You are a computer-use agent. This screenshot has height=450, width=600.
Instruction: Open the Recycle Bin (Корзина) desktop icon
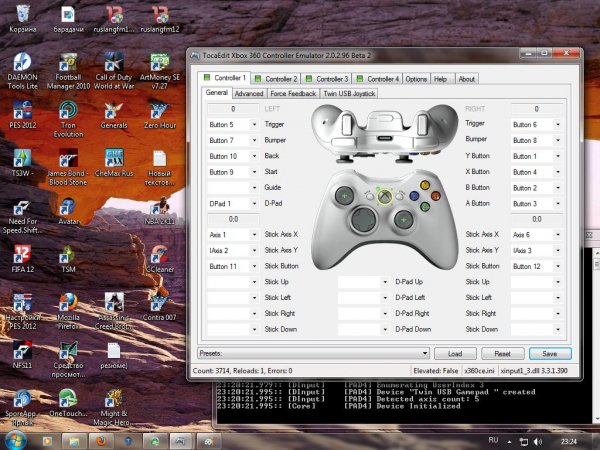[23, 18]
